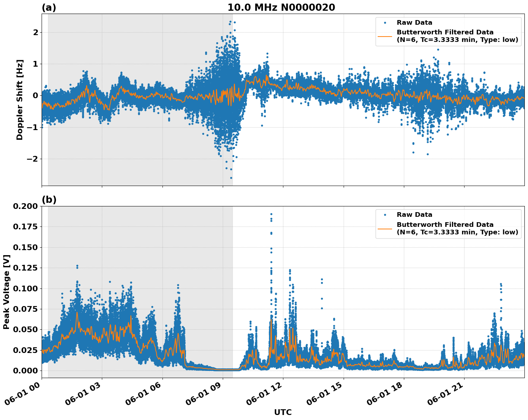Click the '0.025' Peak Voltage tick label
The height and width of the screenshot is (420, 528).
pos(25,350)
